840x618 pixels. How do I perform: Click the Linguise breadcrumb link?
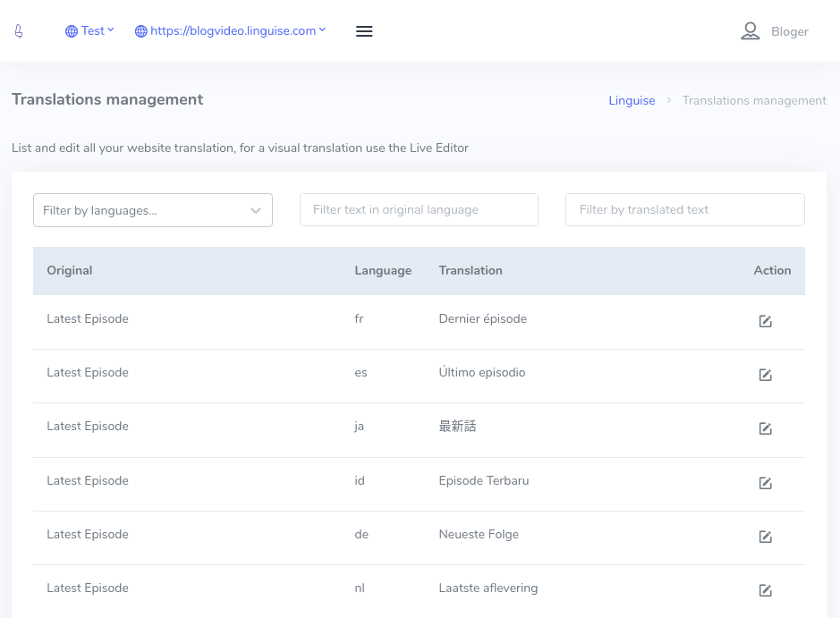coord(632,101)
